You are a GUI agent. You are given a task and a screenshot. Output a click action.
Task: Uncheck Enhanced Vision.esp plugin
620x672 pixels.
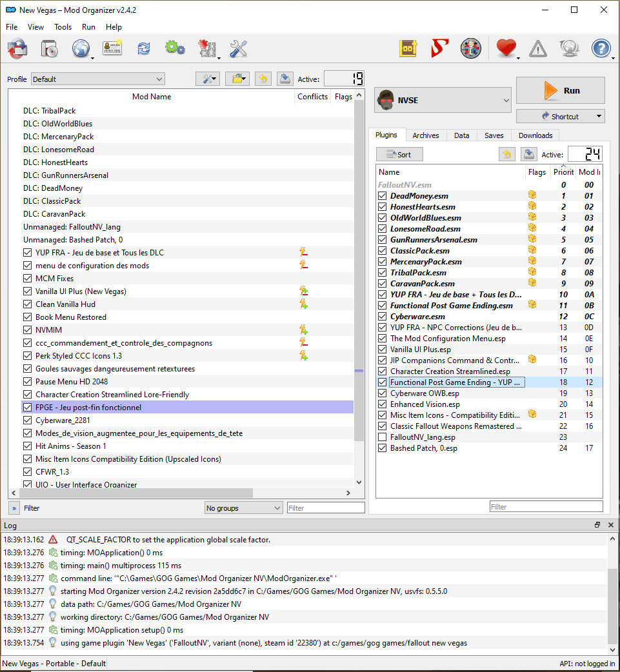coord(383,404)
